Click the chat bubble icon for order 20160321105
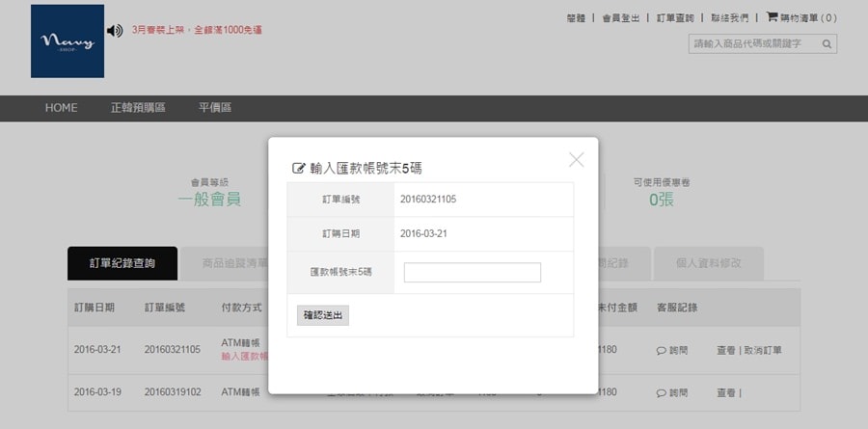Viewport: 868px width, 429px height. pyautogui.click(x=662, y=350)
